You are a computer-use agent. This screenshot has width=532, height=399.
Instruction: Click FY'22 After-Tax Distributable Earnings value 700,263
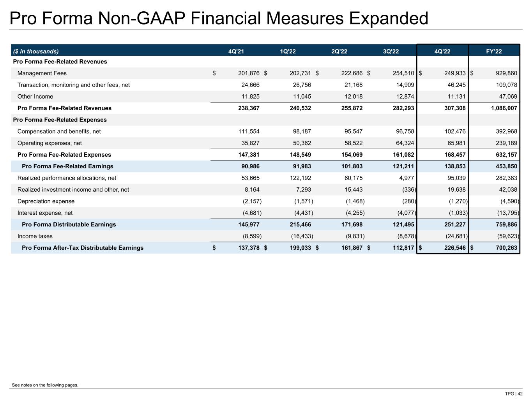coord(506,248)
